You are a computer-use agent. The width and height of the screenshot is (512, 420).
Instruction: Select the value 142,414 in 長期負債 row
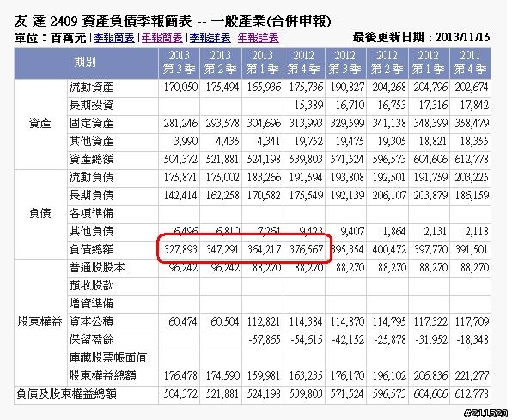click(x=180, y=196)
